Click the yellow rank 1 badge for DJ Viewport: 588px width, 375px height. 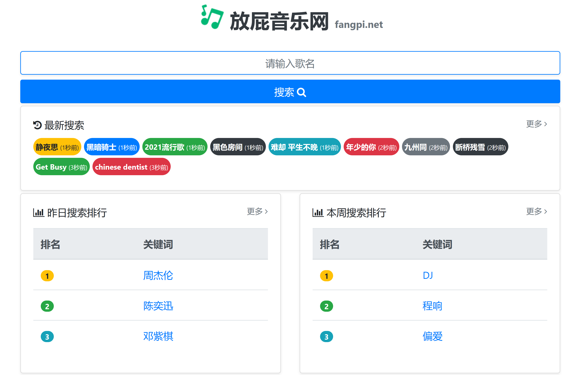tap(326, 276)
